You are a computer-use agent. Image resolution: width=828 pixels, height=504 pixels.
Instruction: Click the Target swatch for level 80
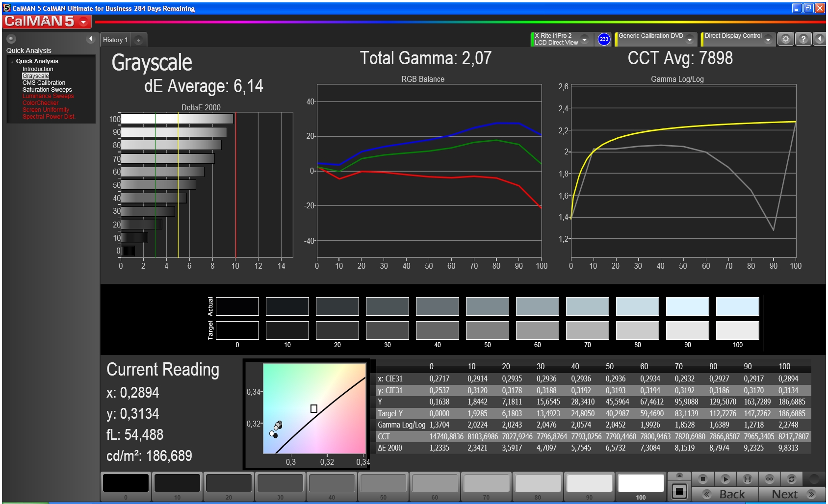click(x=637, y=330)
